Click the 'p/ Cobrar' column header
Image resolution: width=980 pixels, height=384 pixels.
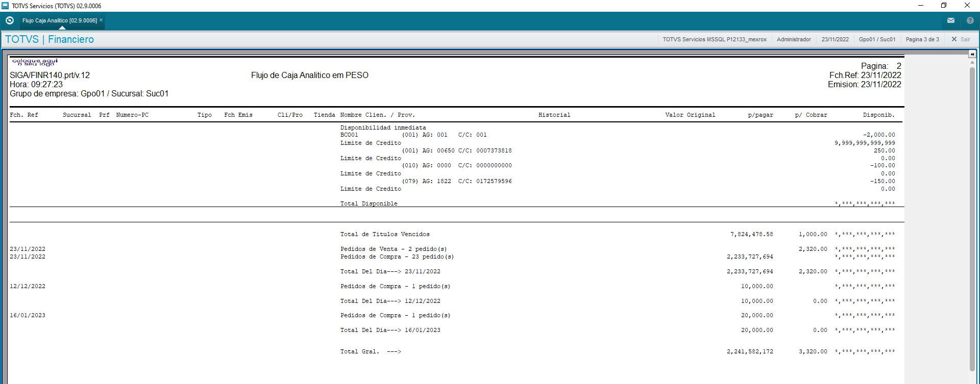tap(811, 115)
